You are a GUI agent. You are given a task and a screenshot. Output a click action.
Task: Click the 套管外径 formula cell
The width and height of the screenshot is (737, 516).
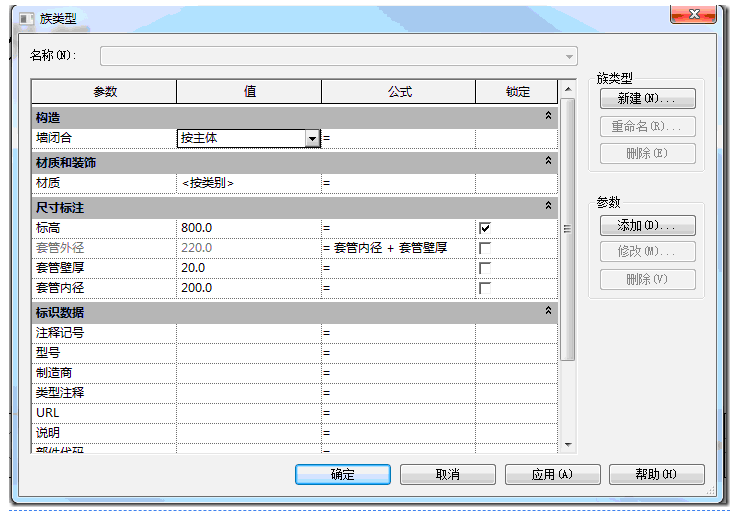[398, 248]
